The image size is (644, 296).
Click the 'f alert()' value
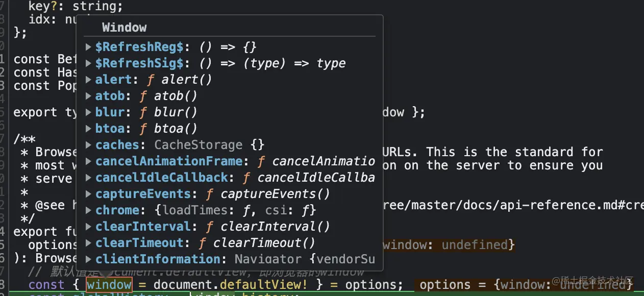click(179, 80)
